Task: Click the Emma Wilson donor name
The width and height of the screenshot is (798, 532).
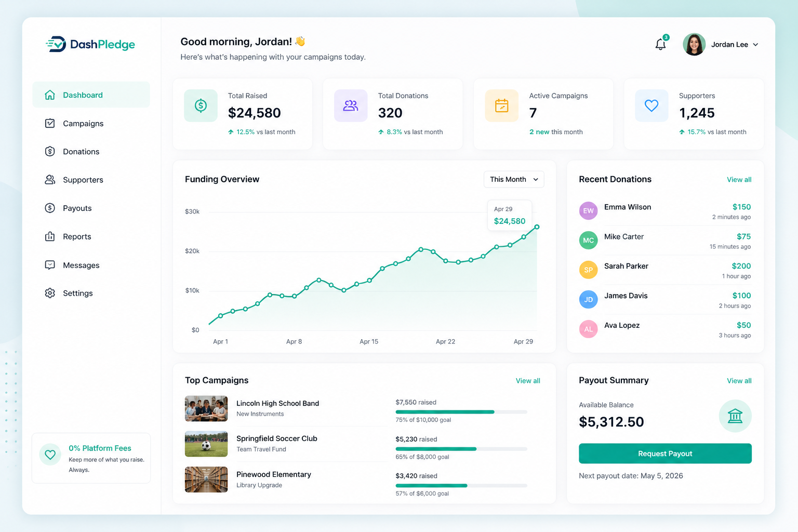Action: click(x=628, y=207)
